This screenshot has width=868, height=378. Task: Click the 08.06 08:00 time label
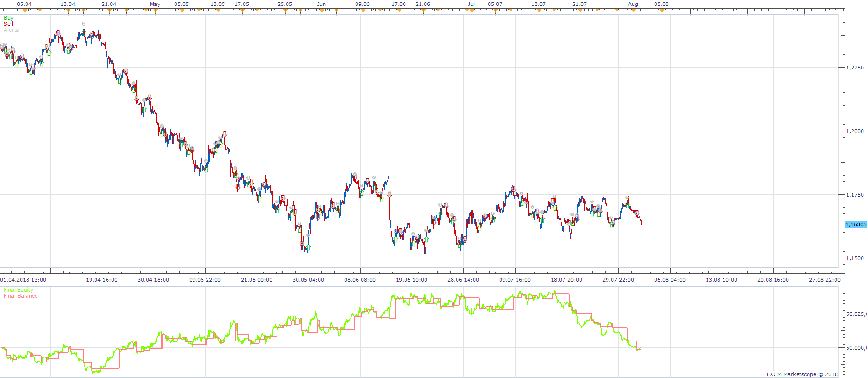(x=360, y=280)
